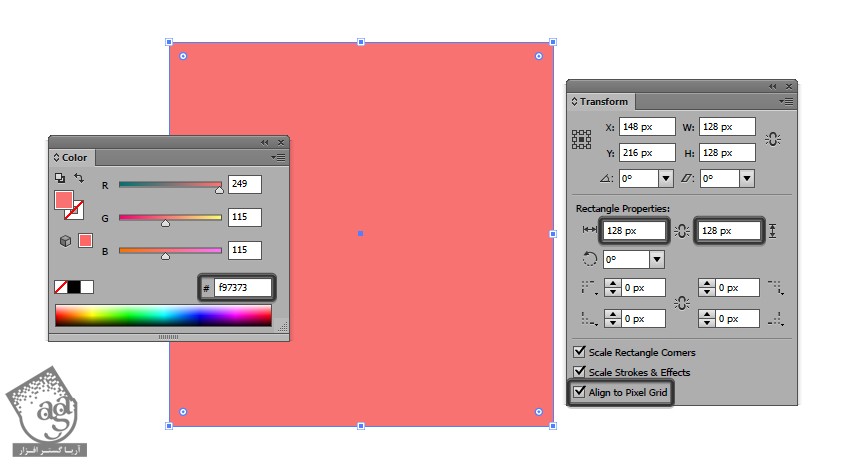This screenshot has height=464, width=850.
Task: Select the Transform panel tab
Action: (602, 101)
